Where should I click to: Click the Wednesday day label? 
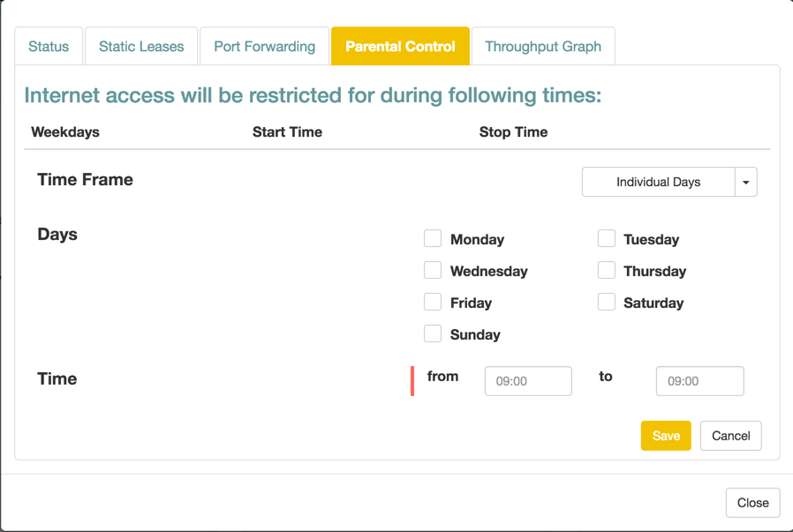(x=488, y=272)
